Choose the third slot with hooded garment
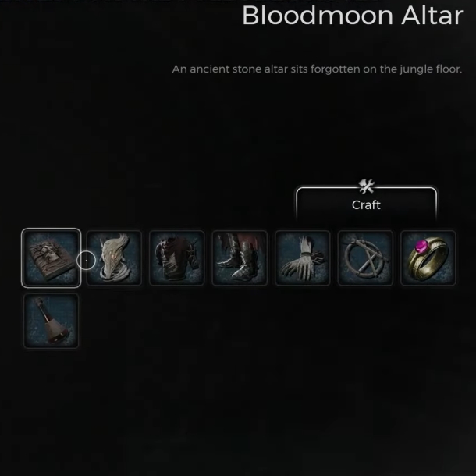476x476 pixels. 176,258
